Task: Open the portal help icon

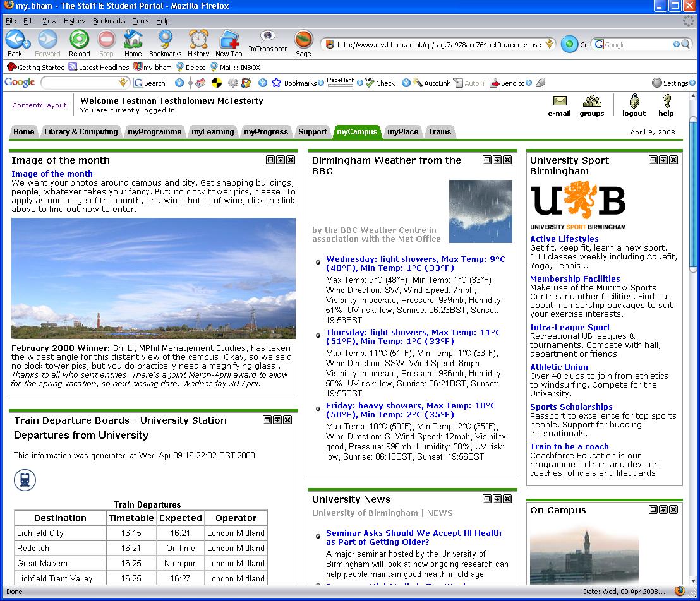Action: (667, 101)
